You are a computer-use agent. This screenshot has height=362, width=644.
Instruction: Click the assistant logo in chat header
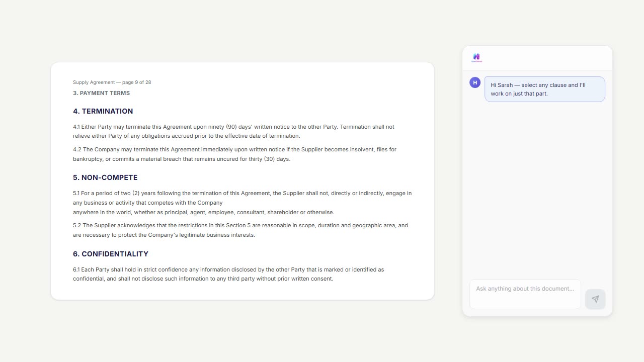coord(476,58)
